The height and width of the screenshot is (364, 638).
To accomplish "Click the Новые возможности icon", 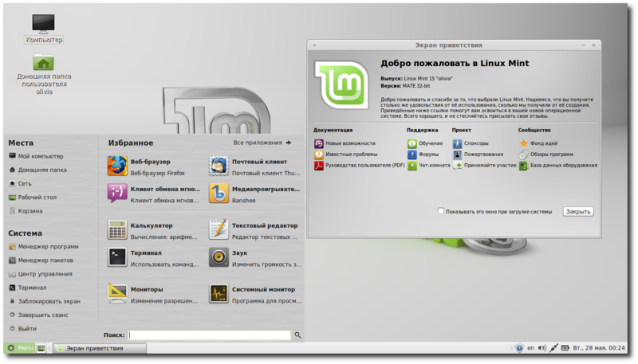I will point(319,143).
